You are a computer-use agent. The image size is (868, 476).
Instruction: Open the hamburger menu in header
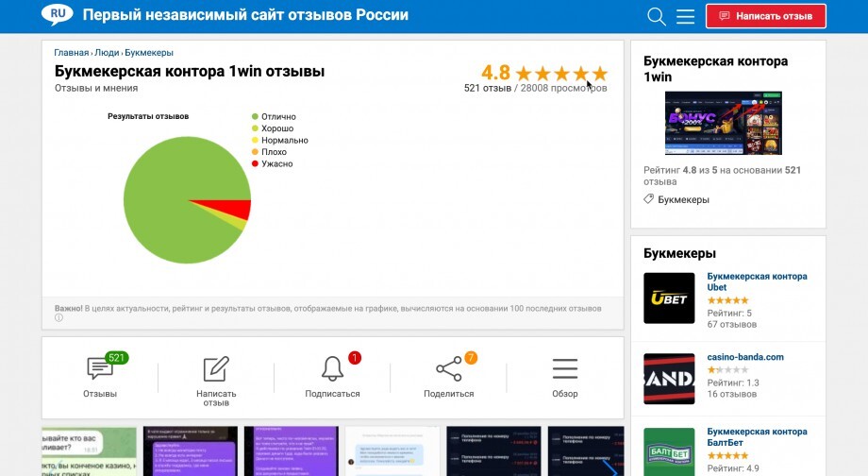point(686,16)
